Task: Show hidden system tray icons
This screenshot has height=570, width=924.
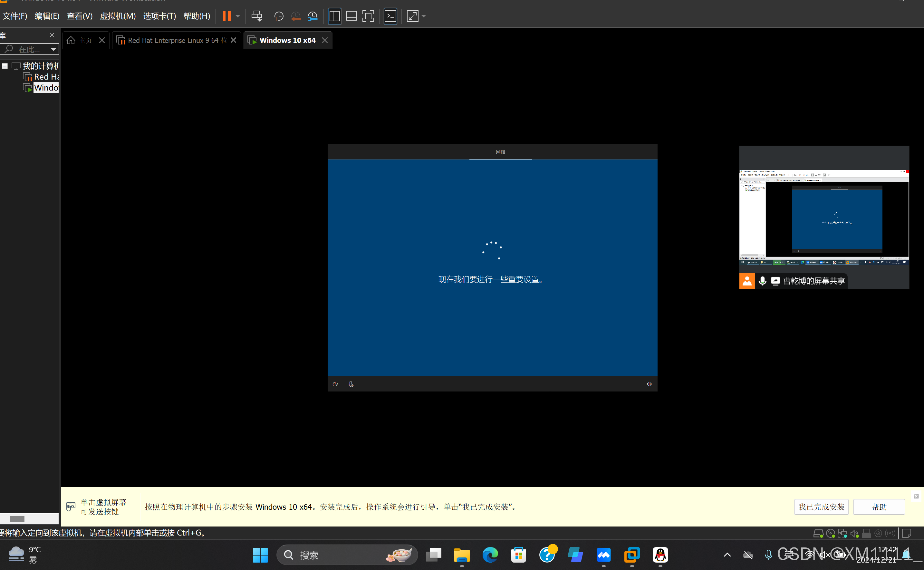Action: [727, 555]
